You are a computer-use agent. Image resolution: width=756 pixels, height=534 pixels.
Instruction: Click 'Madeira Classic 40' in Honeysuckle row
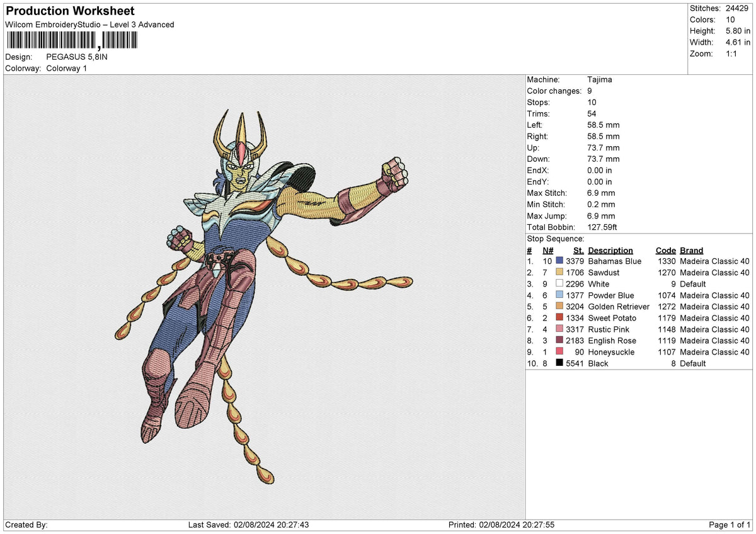point(714,352)
